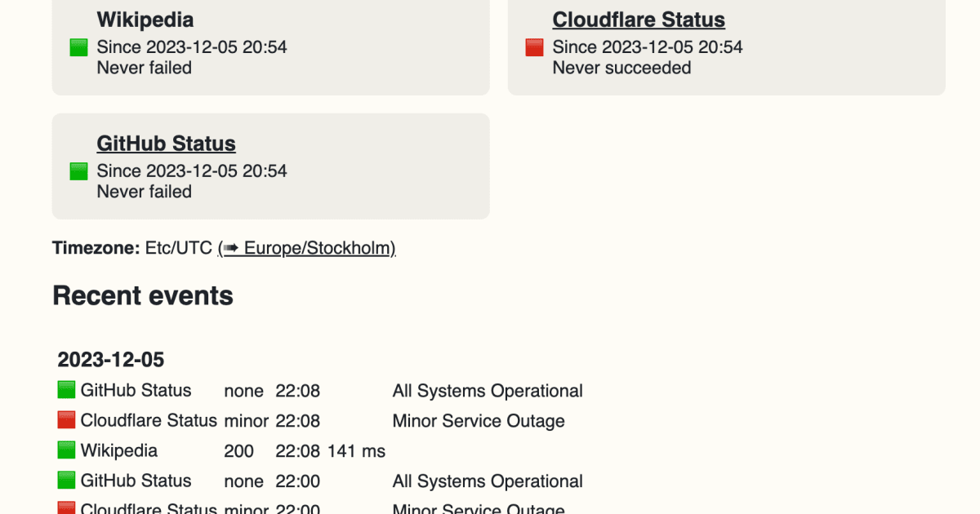The height and width of the screenshot is (514, 980).
Task: Open the GitHub Status card link
Action: [x=166, y=144]
